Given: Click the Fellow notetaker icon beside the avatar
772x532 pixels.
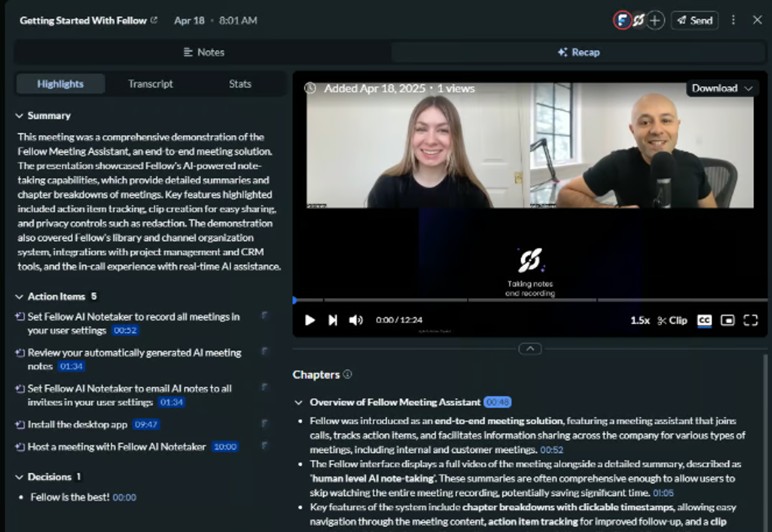Looking at the screenshot, I should tap(639, 21).
